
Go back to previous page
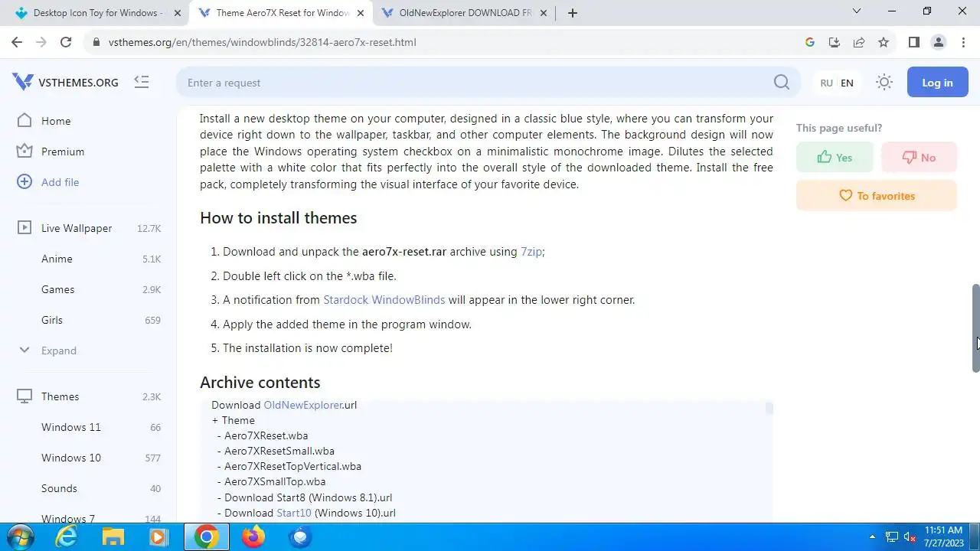click(x=17, y=42)
